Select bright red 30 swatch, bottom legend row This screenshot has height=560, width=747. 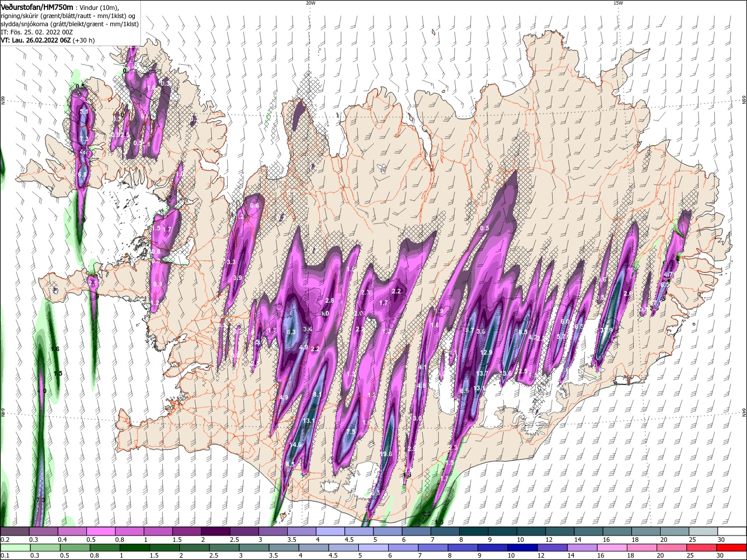click(x=732, y=548)
